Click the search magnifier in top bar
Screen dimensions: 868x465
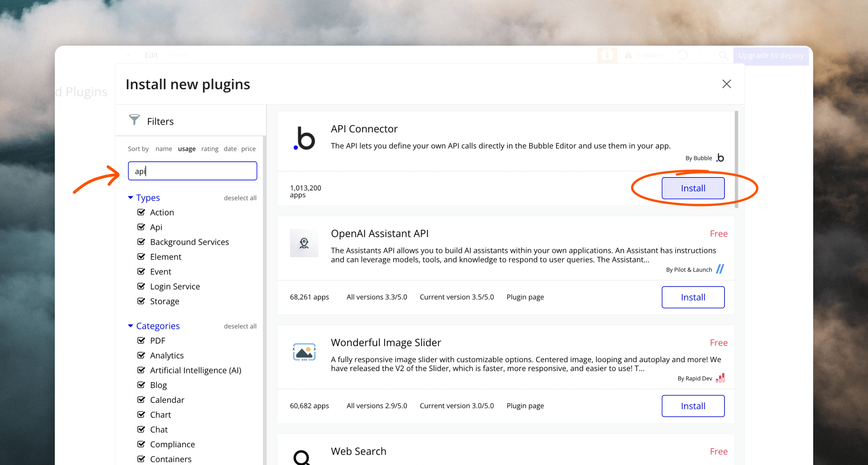(x=723, y=56)
